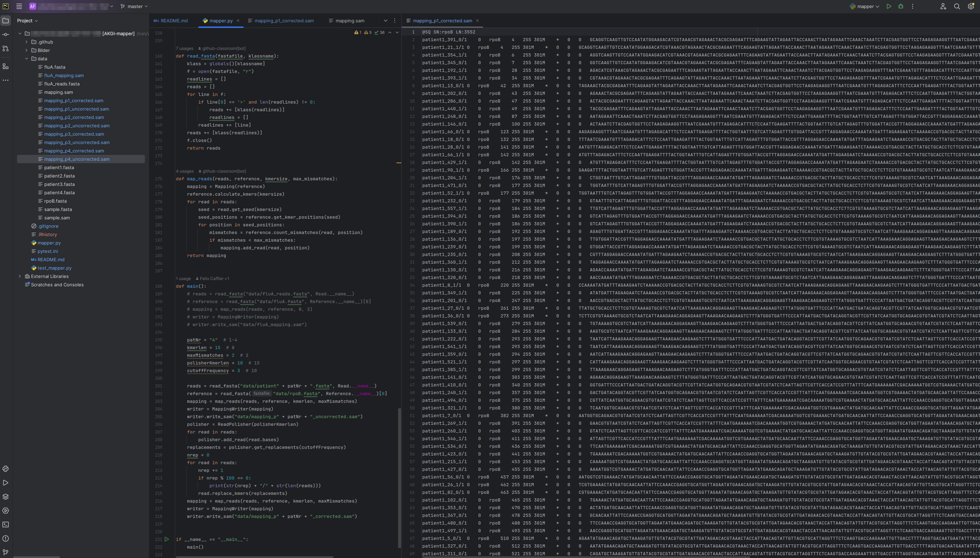
Task: Open more run actions menu
Action: tap(913, 6)
